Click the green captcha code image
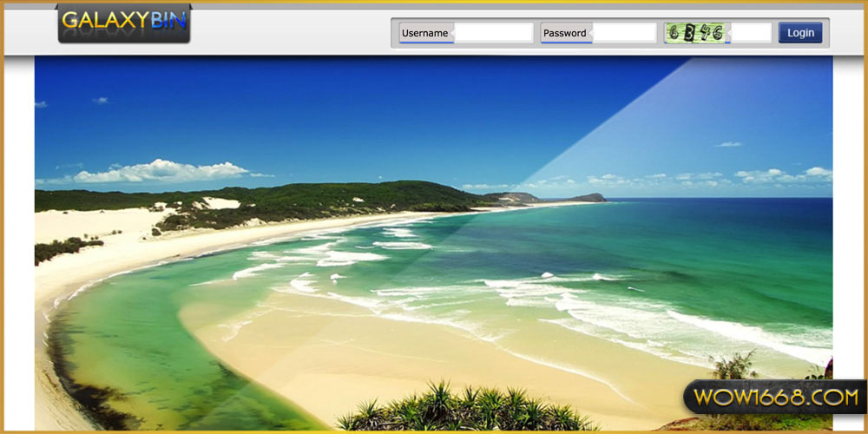This screenshot has height=434, width=868. (694, 33)
